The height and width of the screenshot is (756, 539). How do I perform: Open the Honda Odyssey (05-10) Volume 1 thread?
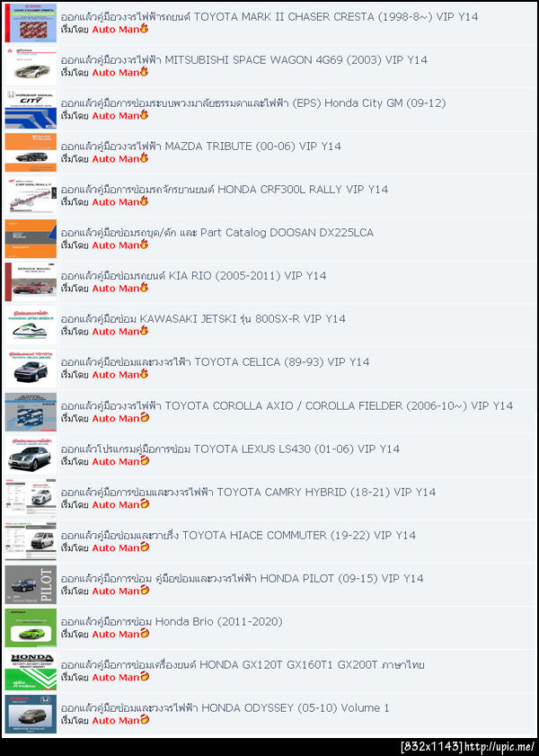(225, 707)
